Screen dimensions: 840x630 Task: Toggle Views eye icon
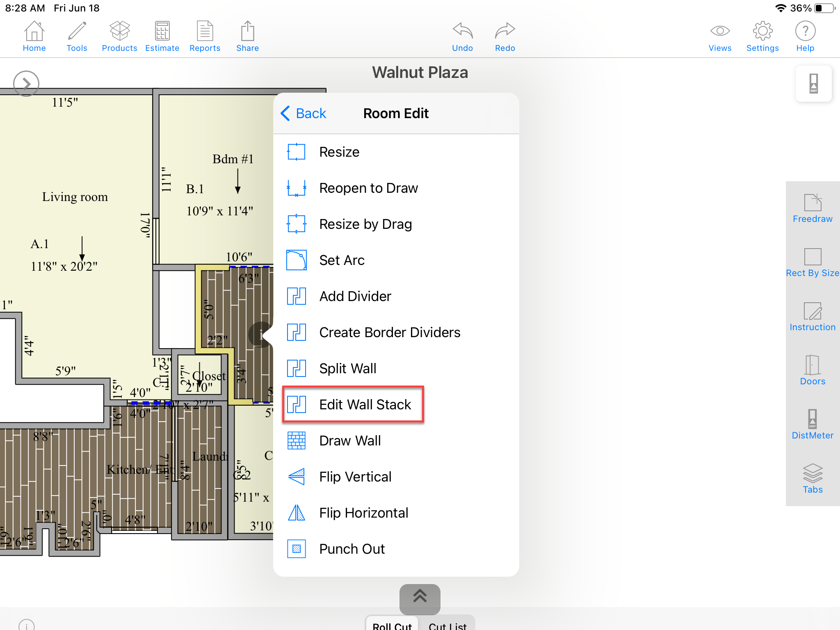720,36
